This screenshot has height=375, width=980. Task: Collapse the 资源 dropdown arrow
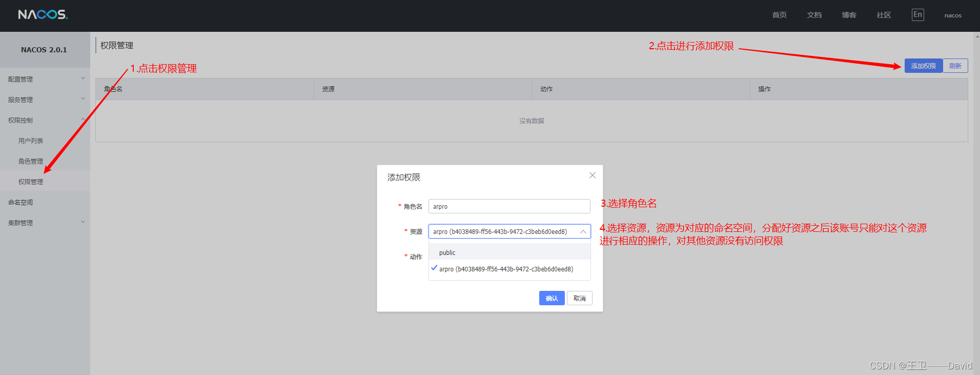(583, 231)
